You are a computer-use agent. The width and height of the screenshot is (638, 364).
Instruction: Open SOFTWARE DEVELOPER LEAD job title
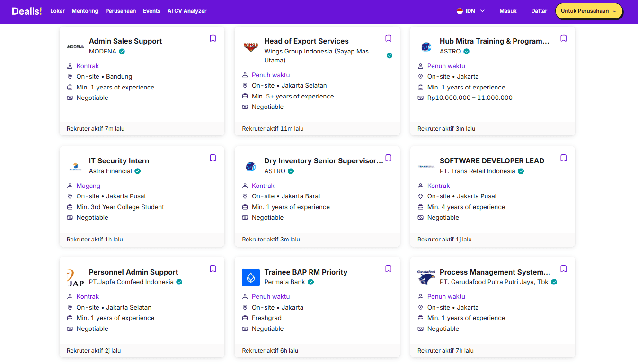click(x=492, y=161)
